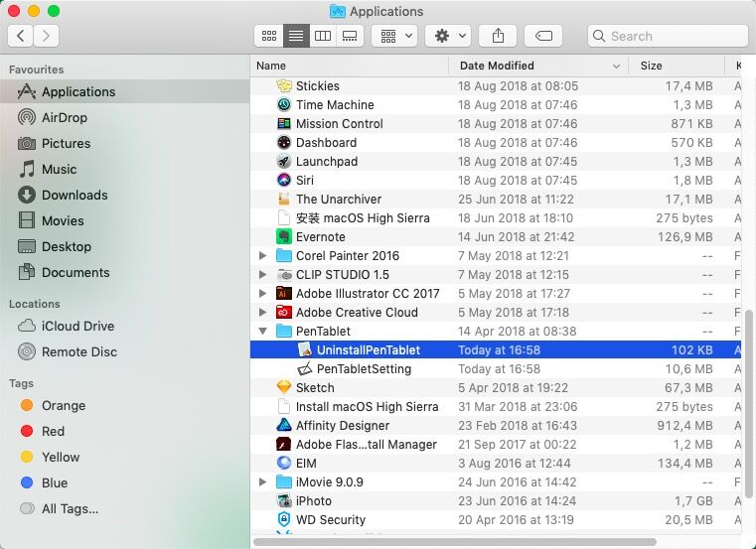This screenshot has height=549, width=756.
Task: Focus the Search field
Action: (x=668, y=36)
